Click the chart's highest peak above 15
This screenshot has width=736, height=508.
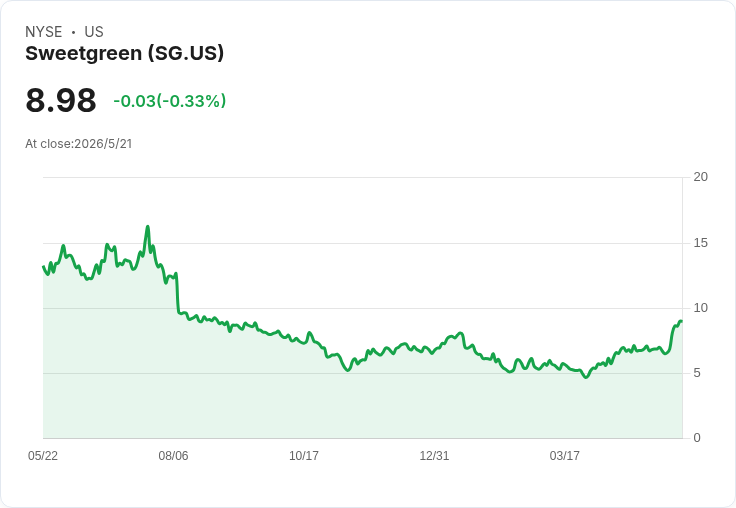pyautogui.click(x=148, y=227)
